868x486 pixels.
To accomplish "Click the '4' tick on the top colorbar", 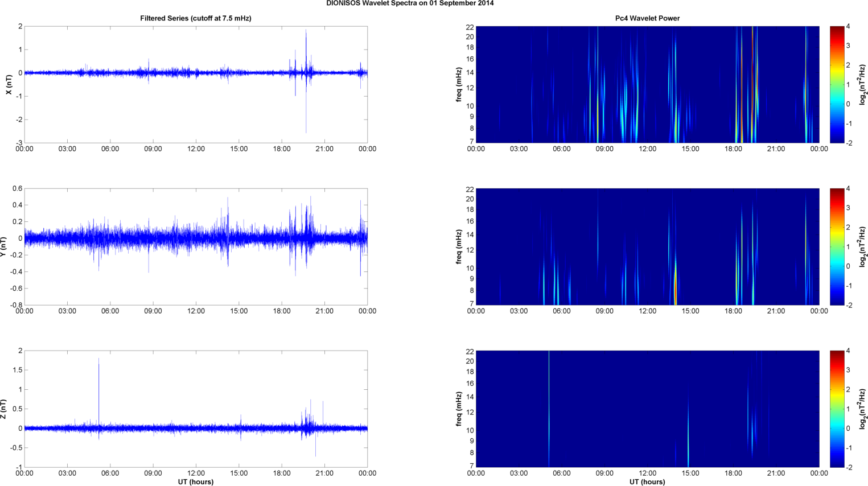I will (x=848, y=27).
